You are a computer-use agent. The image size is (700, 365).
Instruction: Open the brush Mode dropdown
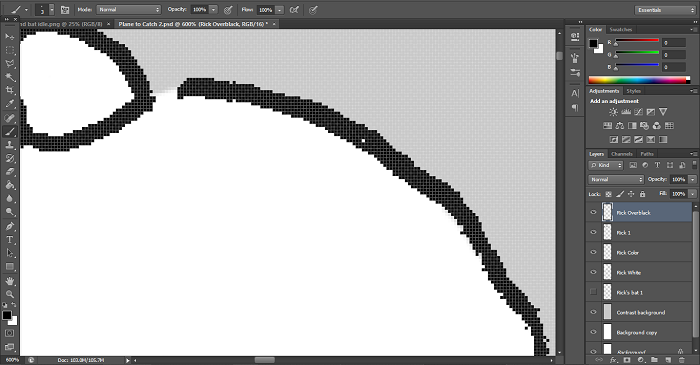click(x=129, y=9)
